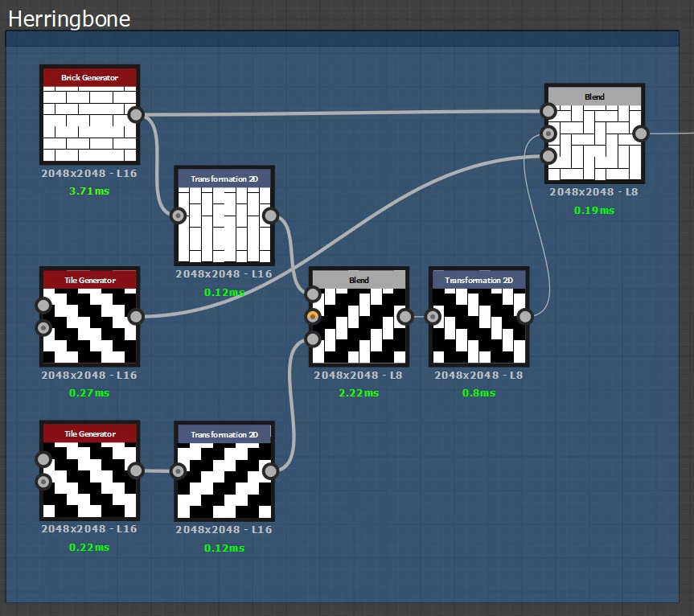Viewport: 694px width, 616px height.
Task: Click 2048x2048 - L16 label above 0.27ms
Action: (89, 375)
